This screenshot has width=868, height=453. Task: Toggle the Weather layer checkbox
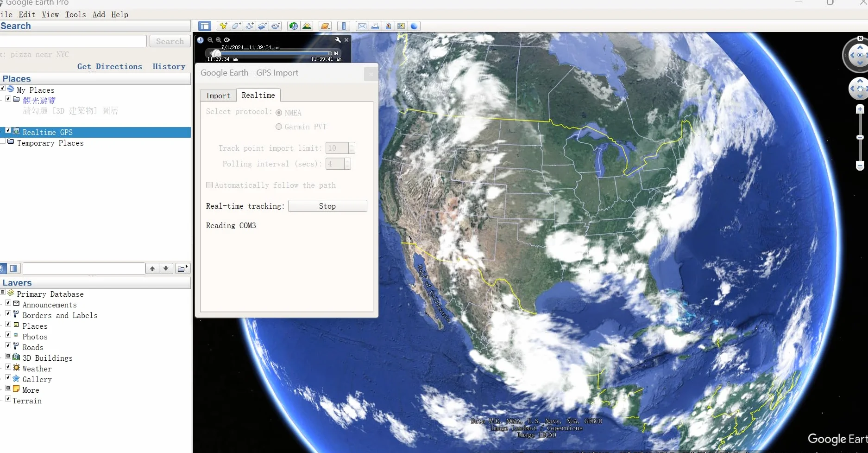pyautogui.click(x=8, y=367)
